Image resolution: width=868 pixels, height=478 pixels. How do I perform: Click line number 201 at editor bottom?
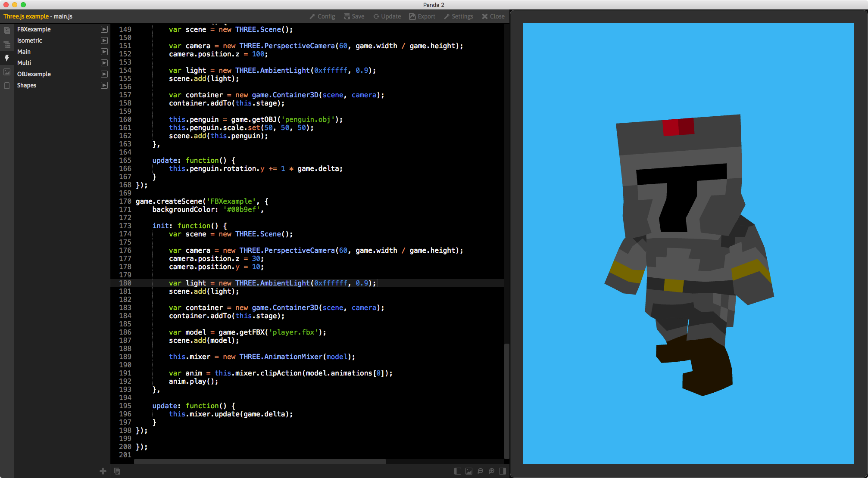(125, 455)
